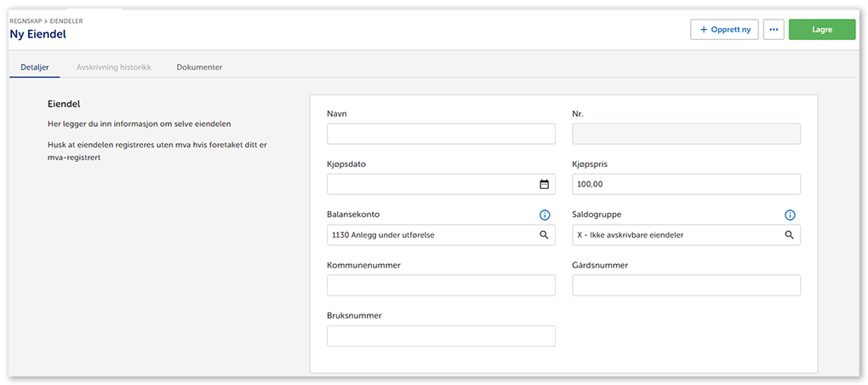
Task: Open the calendar picker for Kjøpsdato
Action: 544,184
